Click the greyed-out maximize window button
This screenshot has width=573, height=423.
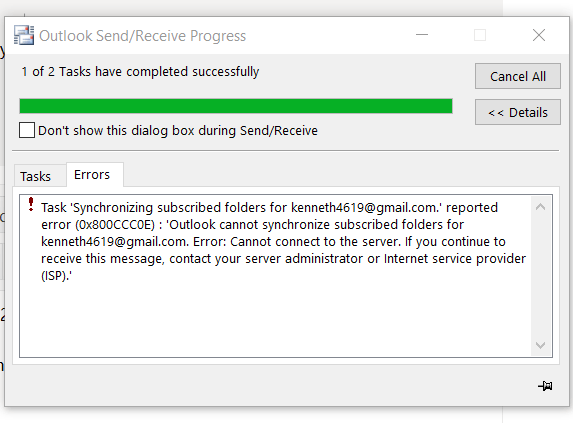[480, 35]
